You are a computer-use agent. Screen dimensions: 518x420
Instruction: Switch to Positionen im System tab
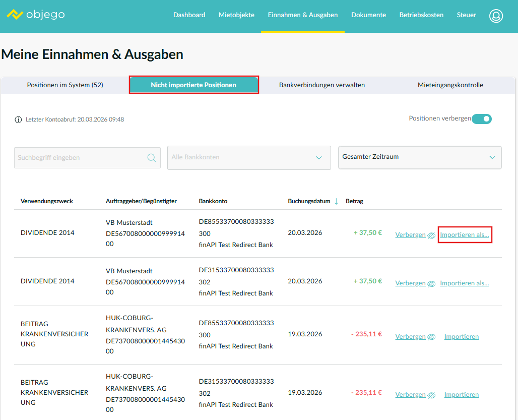(65, 85)
